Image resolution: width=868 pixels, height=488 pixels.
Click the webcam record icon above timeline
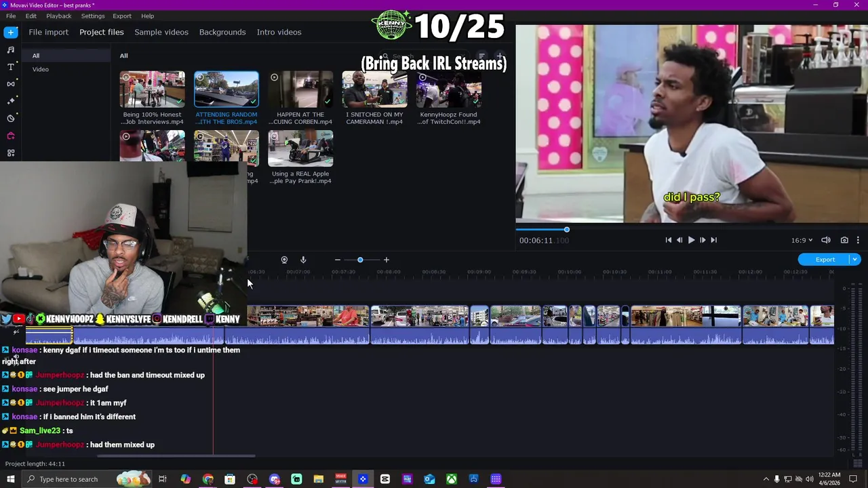pos(284,260)
